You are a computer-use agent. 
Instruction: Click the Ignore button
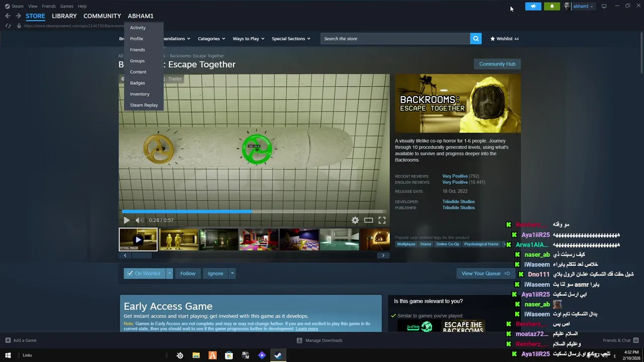[215, 274]
